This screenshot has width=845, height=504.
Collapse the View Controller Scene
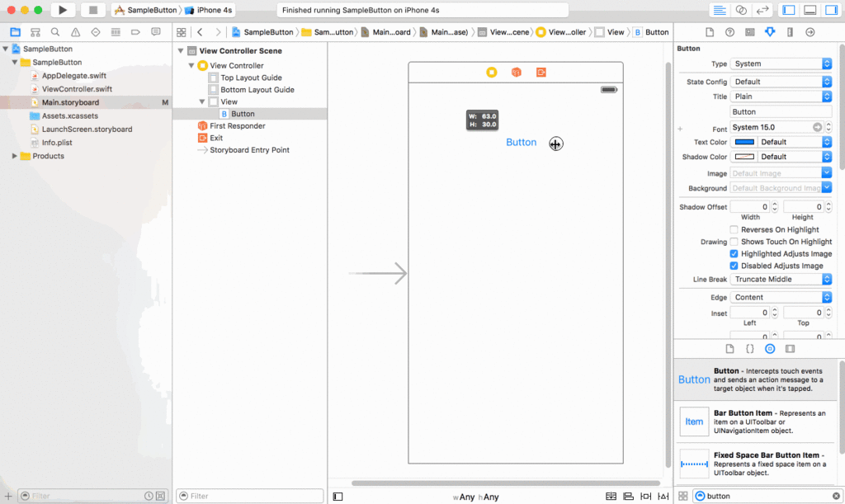coord(181,50)
